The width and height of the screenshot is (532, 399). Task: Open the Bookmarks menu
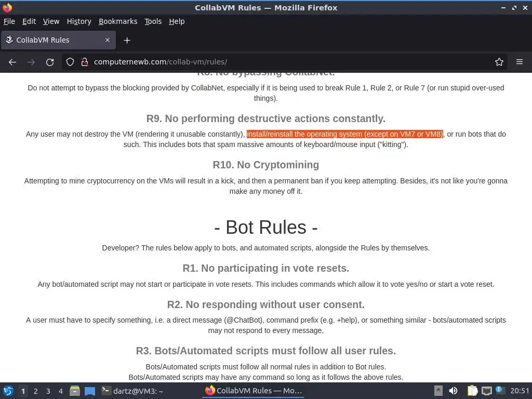[x=118, y=21]
